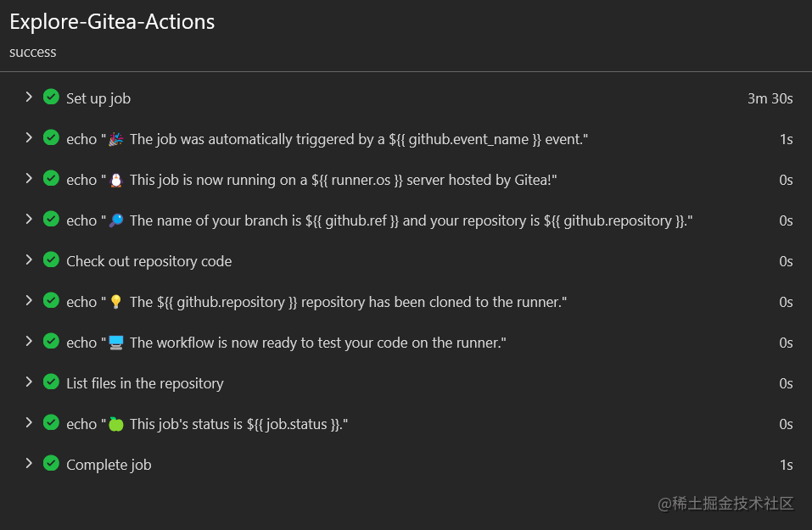This screenshot has width=812, height=530.
Task: Click green checkmark beside Complete job
Action: click(x=51, y=463)
